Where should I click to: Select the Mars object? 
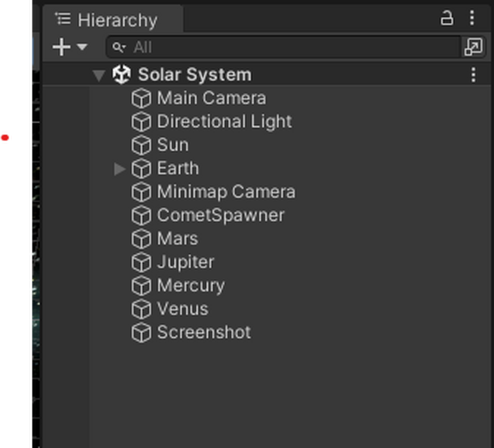(x=177, y=238)
